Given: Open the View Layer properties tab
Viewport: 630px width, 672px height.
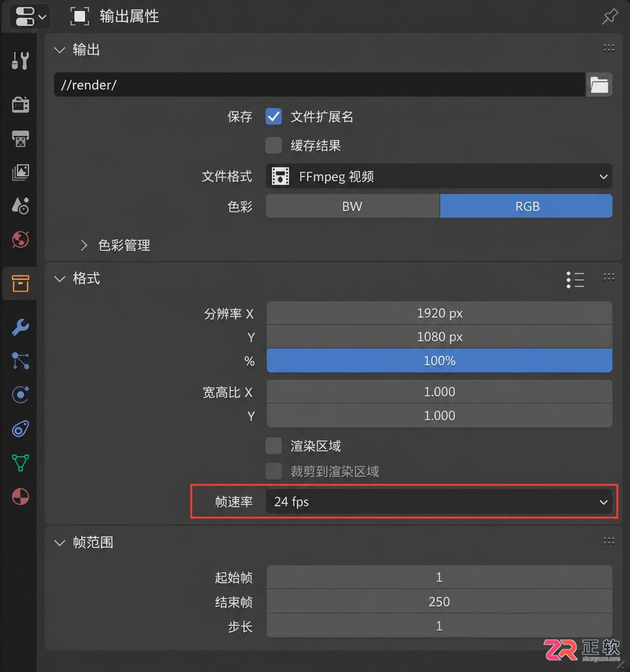Looking at the screenshot, I should (20, 172).
